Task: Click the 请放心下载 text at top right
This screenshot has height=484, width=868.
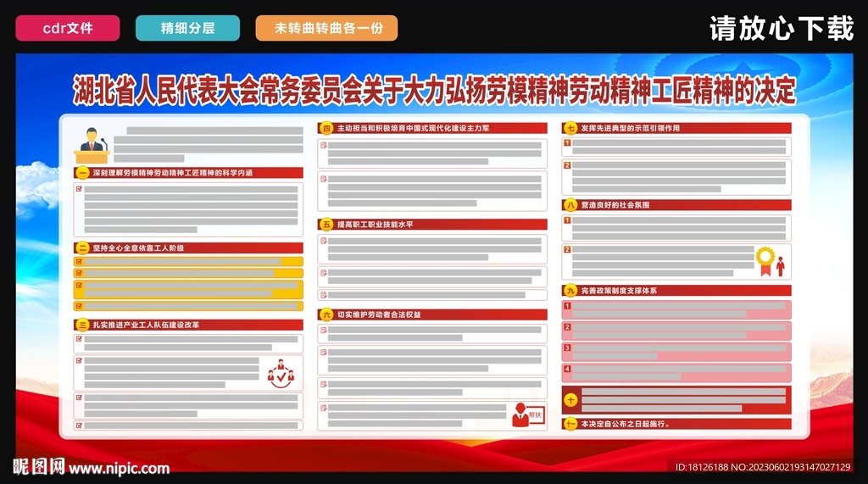Action: 782,28
